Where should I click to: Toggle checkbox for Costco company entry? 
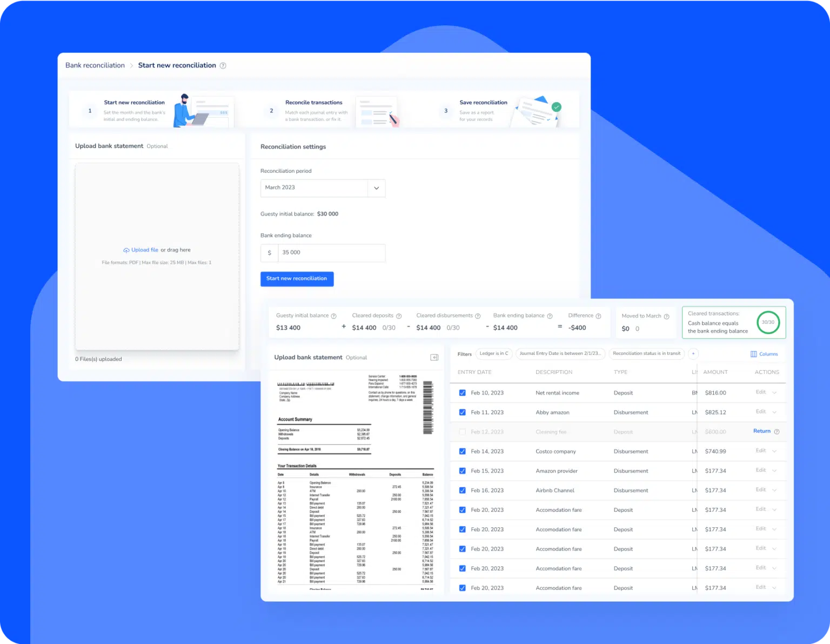pyautogui.click(x=462, y=452)
